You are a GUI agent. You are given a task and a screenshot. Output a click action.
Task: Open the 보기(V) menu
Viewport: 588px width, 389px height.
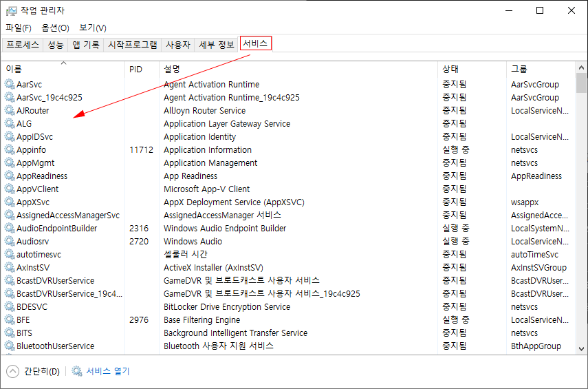[93, 28]
